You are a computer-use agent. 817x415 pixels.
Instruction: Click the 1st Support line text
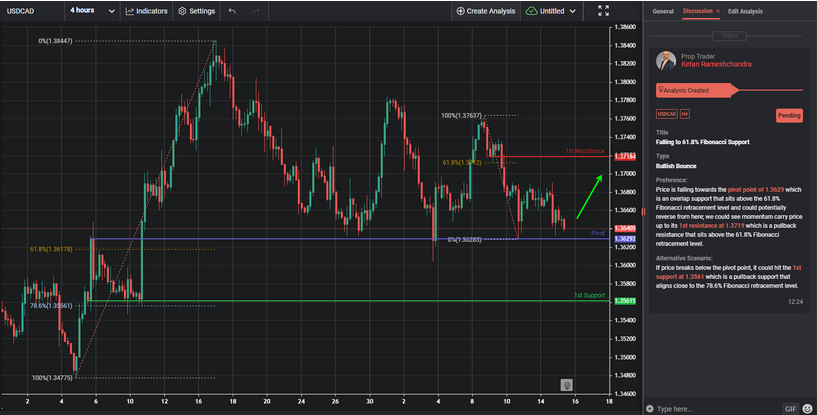tap(589, 295)
